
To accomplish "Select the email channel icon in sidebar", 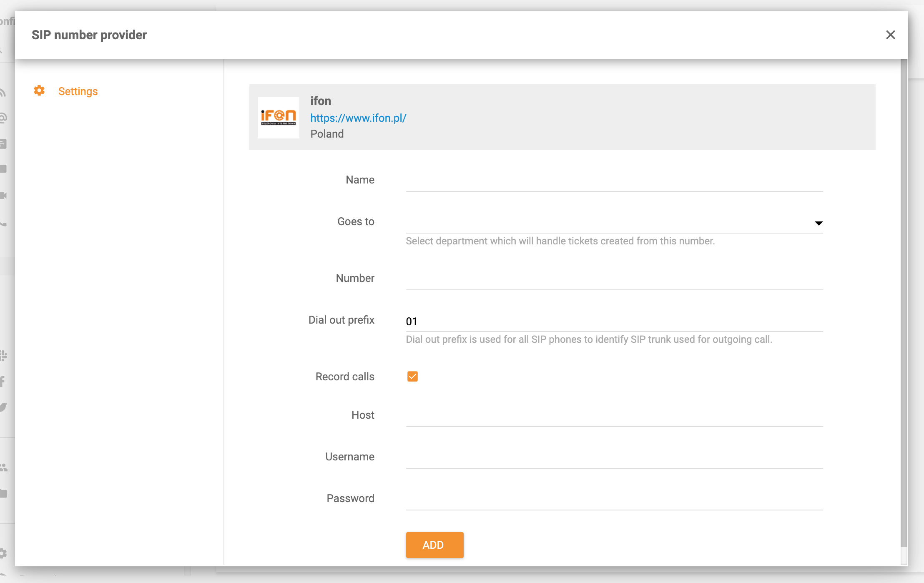I will [3, 118].
